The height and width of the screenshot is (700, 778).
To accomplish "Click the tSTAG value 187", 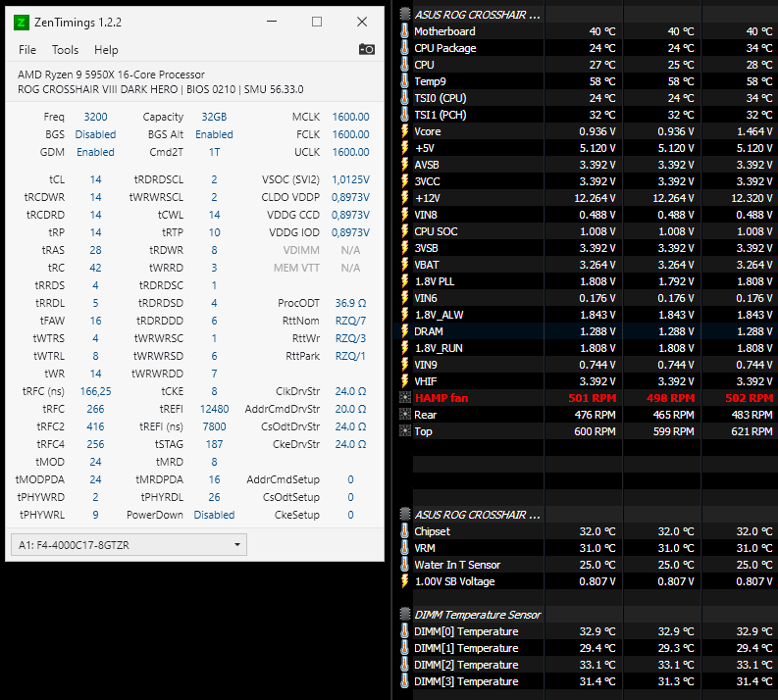I will tap(214, 444).
